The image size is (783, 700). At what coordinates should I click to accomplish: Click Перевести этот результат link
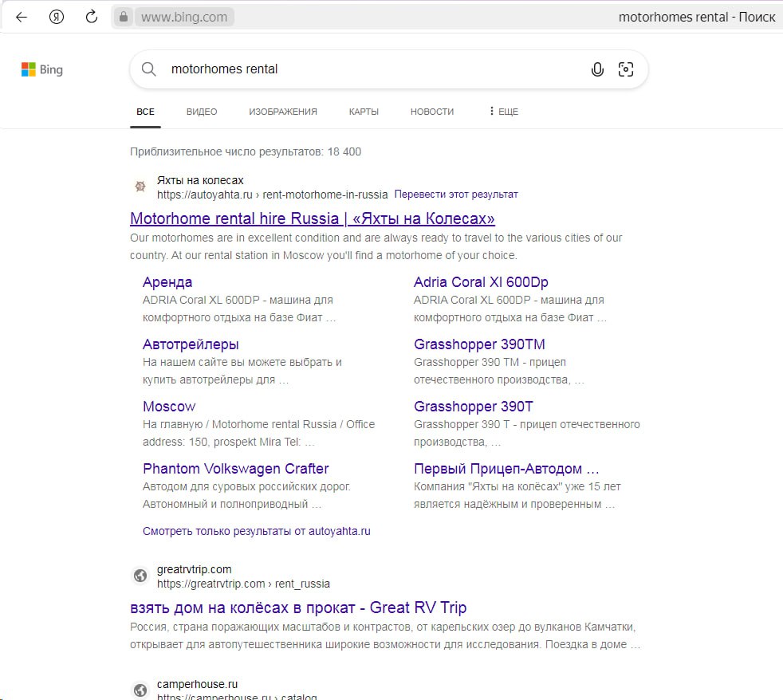tap(456, 195)
